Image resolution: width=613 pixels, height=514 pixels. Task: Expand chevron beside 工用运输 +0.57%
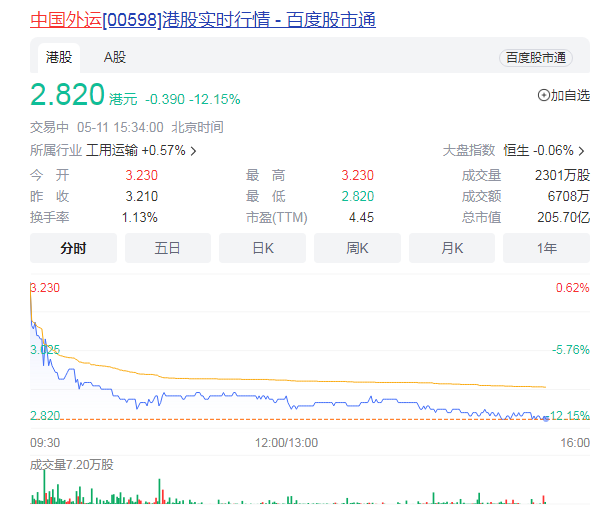(193, 151)
